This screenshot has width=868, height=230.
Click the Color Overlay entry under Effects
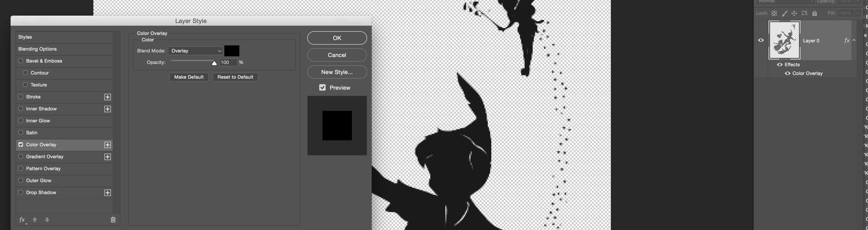point(807,73)
